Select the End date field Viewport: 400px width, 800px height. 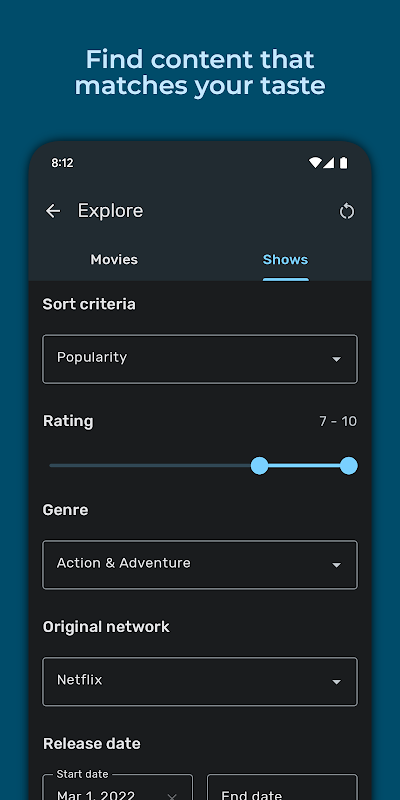click(282, 787)
